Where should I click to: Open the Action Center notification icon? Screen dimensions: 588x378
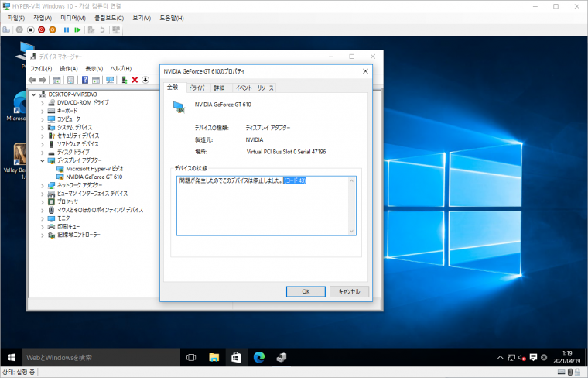[x=533, y=357]
